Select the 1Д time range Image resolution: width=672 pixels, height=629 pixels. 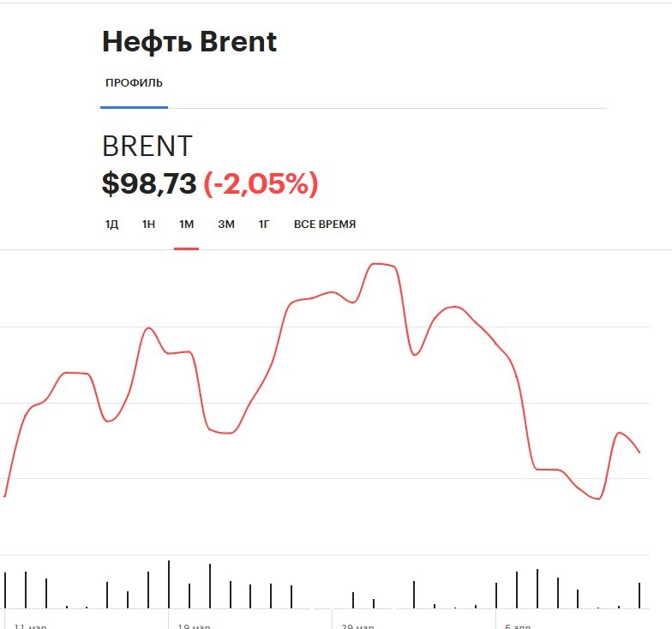[111, 225]
